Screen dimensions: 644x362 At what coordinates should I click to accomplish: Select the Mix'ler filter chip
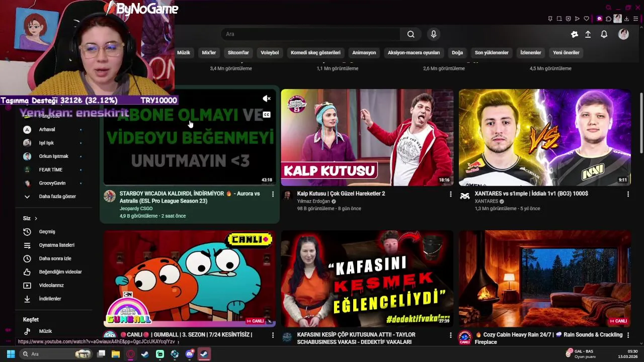tap(209, 53)
